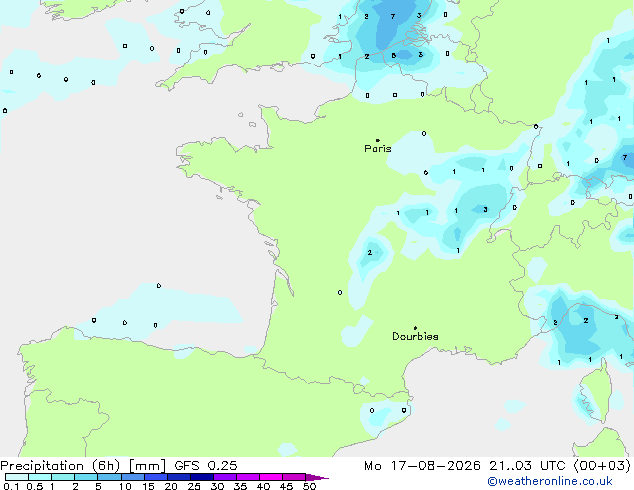Screen dimensions: 634x490
Task: Pick the 40–45 mm bright pink swatch
Action: (x=271, y=477)
